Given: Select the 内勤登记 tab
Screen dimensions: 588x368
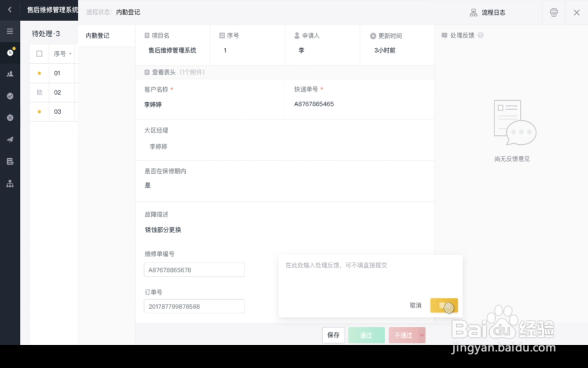Looking at the screenshot, I should pyautogui.click(x=106, y=36).
